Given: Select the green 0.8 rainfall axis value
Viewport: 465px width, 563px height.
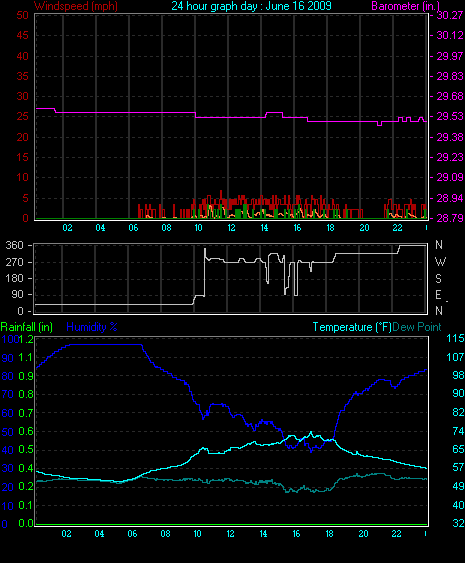Looking at the screenshot, I should coord(26,394).
